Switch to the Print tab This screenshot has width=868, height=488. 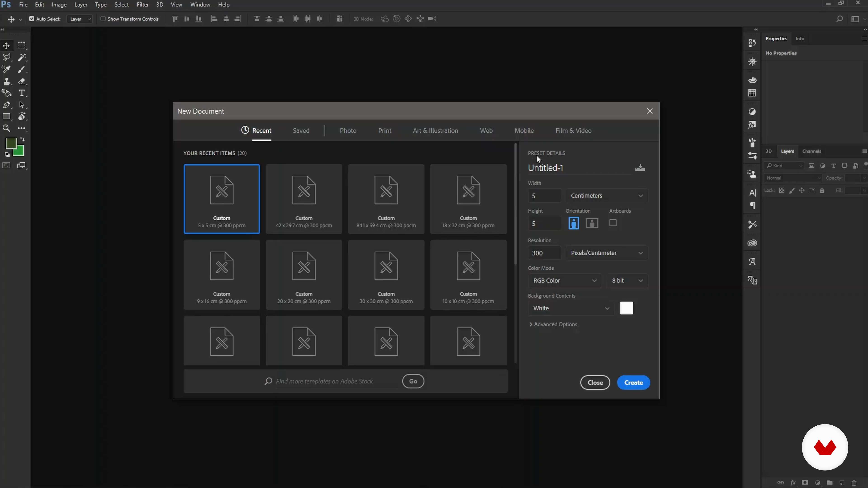(x=384, y=130)
